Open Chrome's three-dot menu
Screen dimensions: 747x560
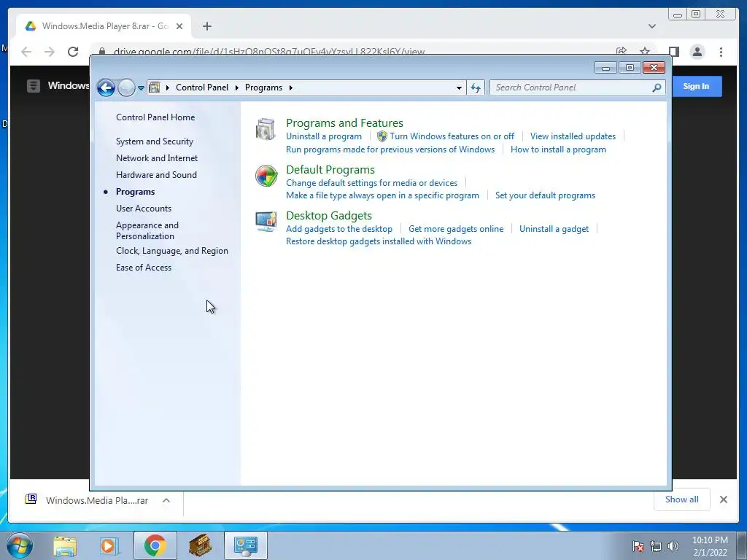pyautogui.click(x=721, y=52)
